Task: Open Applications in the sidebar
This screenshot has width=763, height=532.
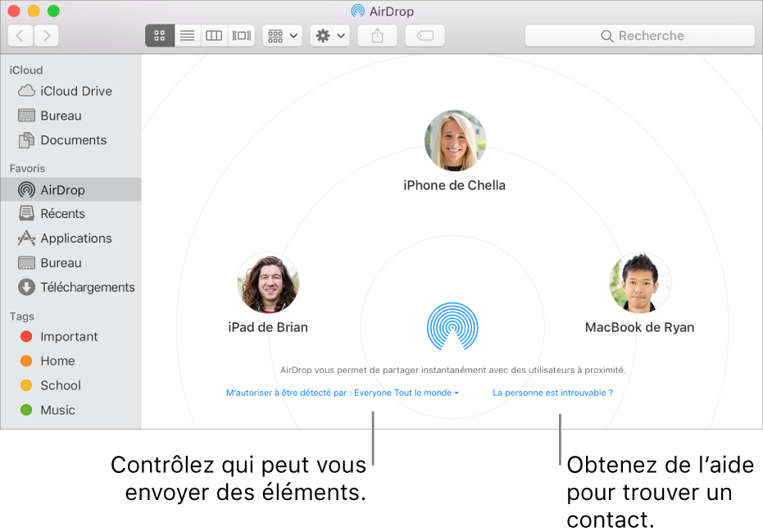Action: tap(70, 238)
